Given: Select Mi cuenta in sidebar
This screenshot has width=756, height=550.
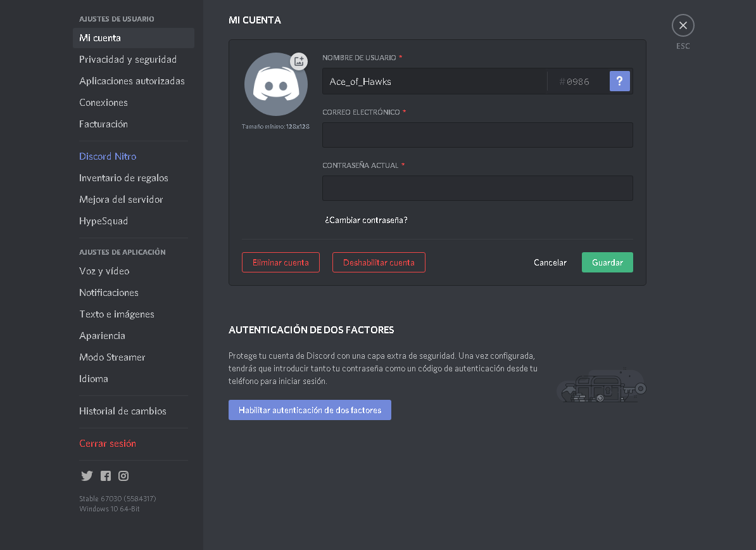Looking at the screenshot, I should tap(134, 38).
